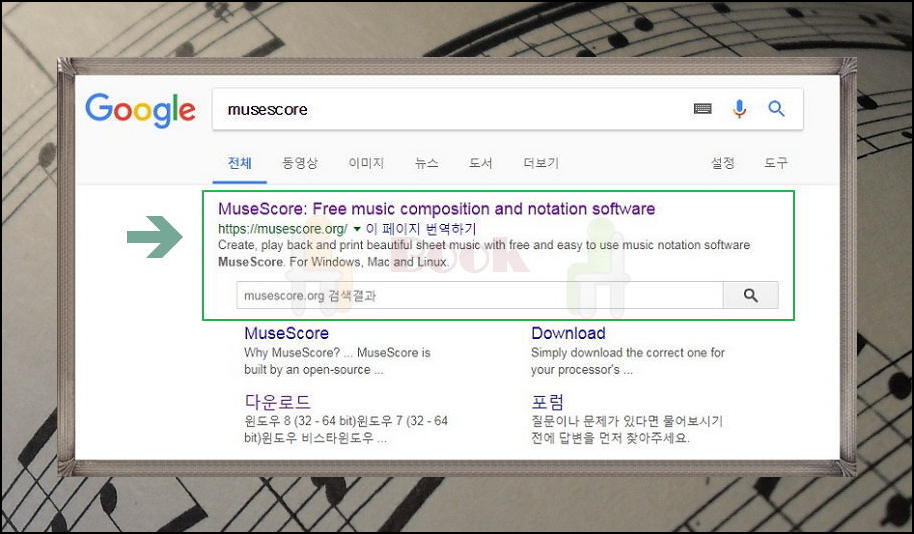Viewport: 914px width, 534px height.
Task: Click the Google logo
Action: click(140, 110)
